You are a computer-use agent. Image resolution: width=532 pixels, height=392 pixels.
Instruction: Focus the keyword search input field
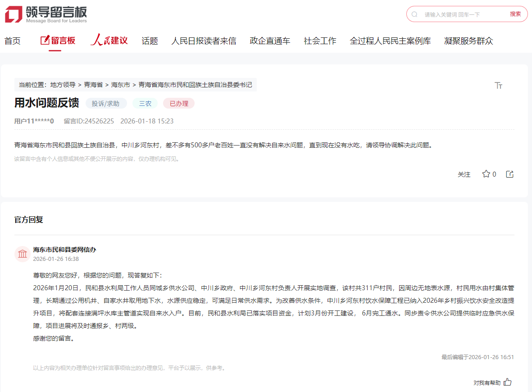(464, 14)
